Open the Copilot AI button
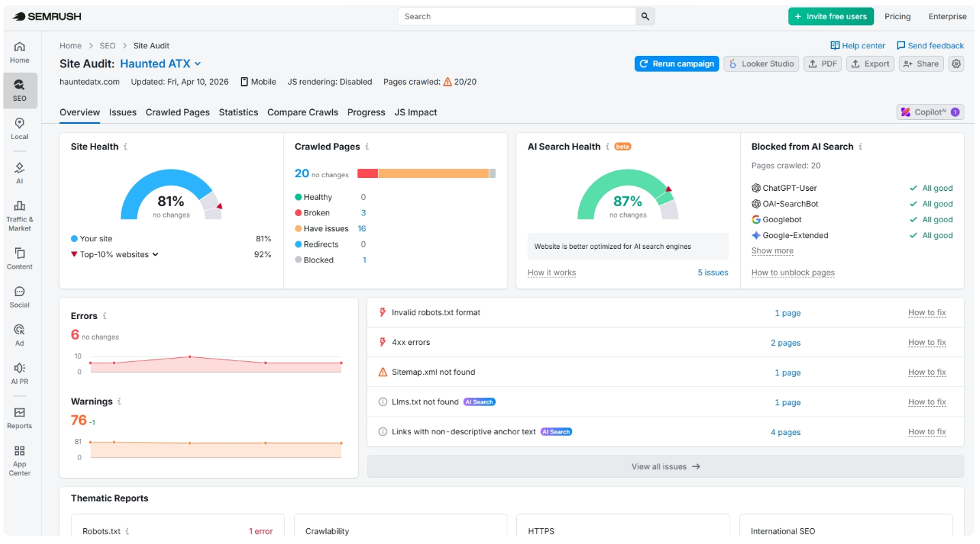The height and width of the screenshot is (544, 980). pyautogui.click(x=930, y=112)
